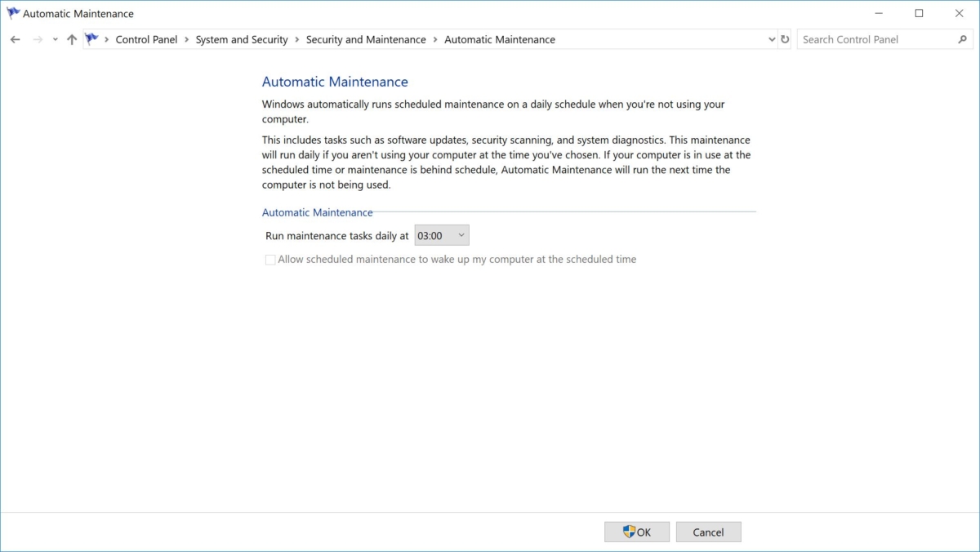Click the flag icon in the address bar
The height and width of the screenshot is (552, 980).
point(91,38)
